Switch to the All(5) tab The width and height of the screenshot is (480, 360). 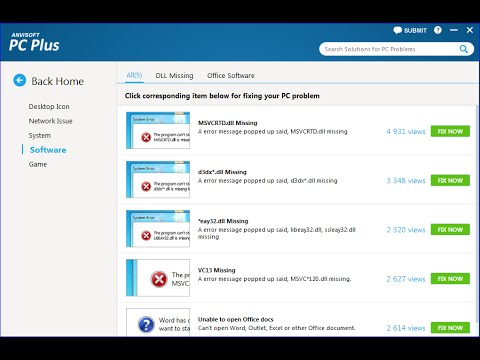click(x=134, y=75)
